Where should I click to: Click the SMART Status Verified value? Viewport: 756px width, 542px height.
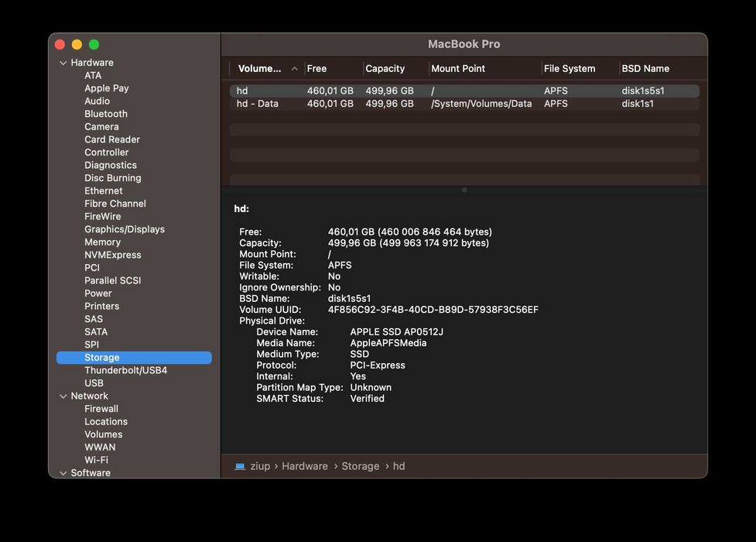click(x=367, y=399)
